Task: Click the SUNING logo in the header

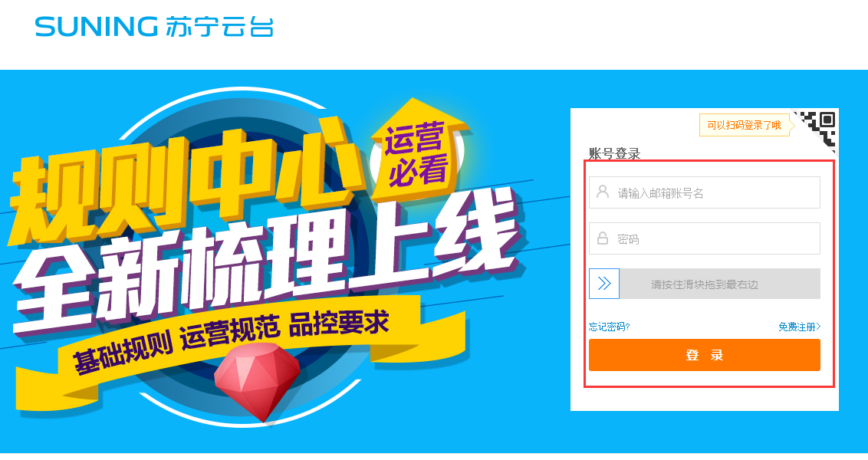Action: 153,27
